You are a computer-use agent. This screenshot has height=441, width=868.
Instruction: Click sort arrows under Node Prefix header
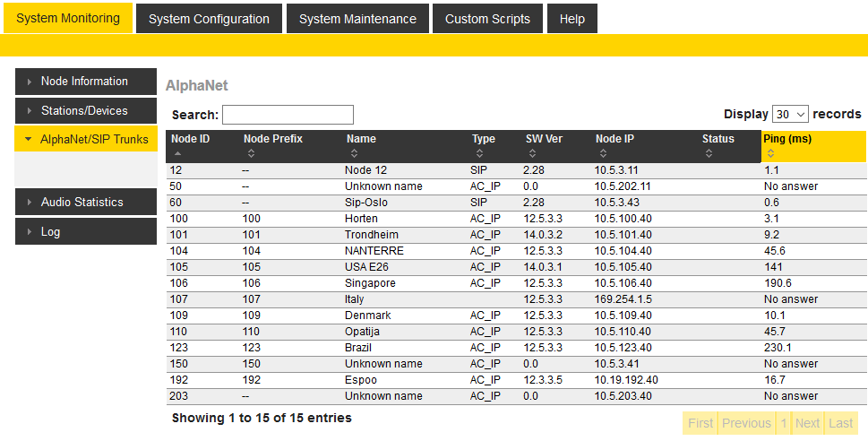(249, 154)
